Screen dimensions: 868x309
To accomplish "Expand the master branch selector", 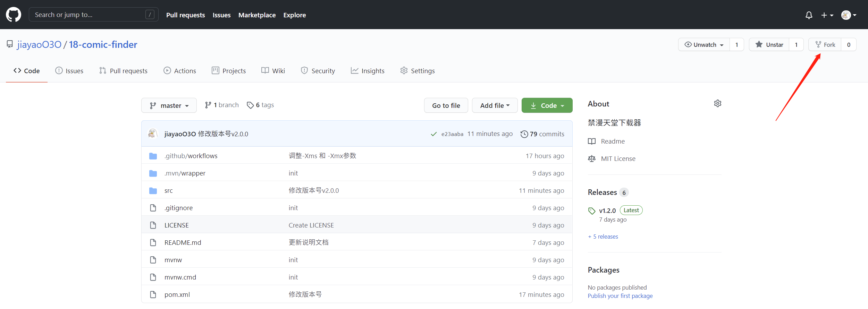I will pos(169,105).
